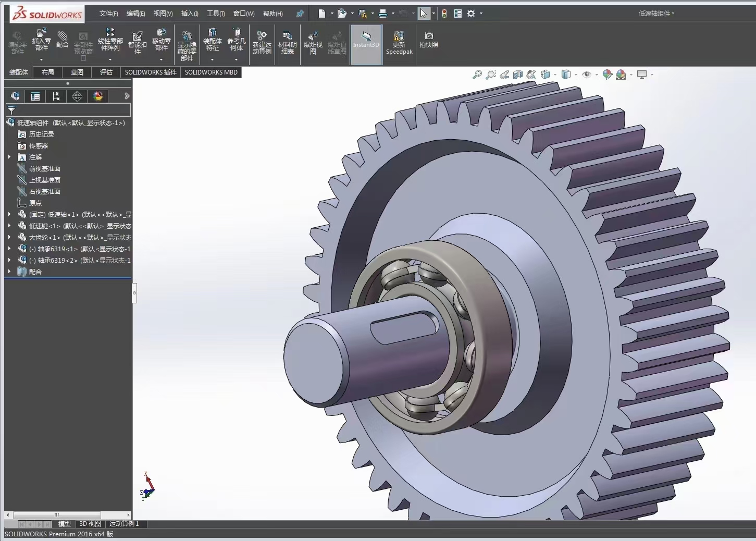
Task: Select the 前视基准面 plane in tree
Action: click(x=45, y=168)
